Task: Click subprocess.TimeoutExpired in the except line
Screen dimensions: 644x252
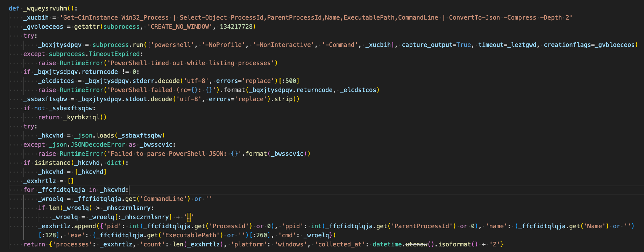Action: click(94, 54)
